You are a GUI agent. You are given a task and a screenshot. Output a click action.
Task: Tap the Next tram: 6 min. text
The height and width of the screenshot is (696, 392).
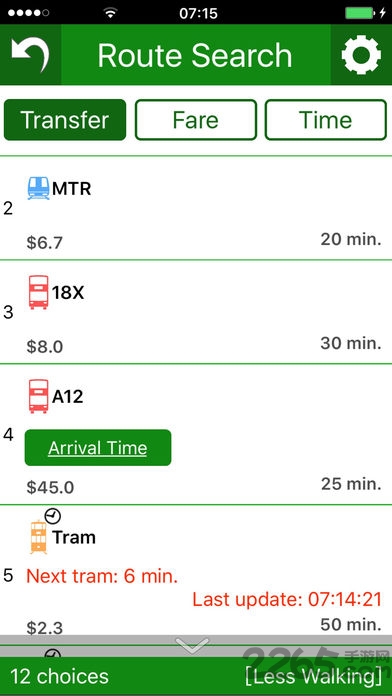[x=102, y=576]
